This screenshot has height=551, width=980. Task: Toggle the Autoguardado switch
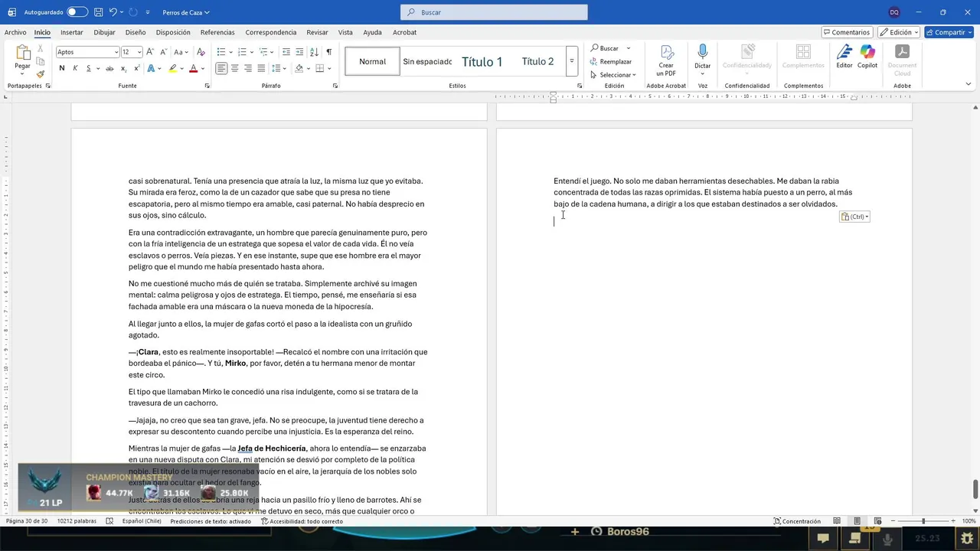pos(77,12)
